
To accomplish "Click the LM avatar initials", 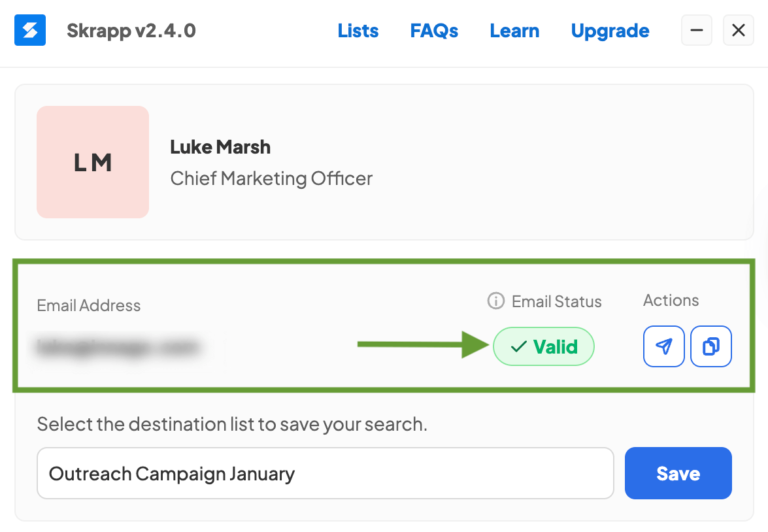I will 92,162.
